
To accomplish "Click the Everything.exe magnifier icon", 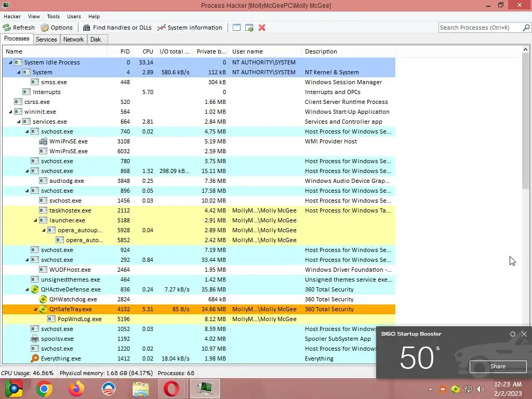I will point(35,358).
